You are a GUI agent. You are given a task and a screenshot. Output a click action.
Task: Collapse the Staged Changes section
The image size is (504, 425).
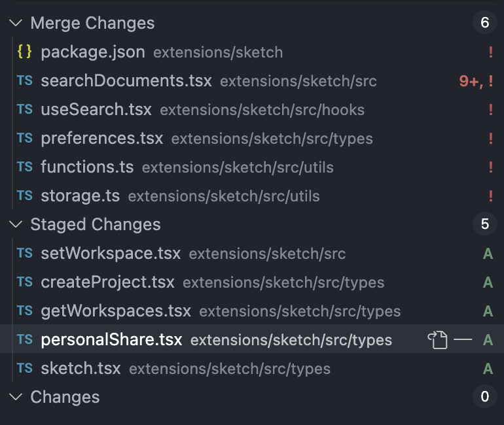click(15, 224)
